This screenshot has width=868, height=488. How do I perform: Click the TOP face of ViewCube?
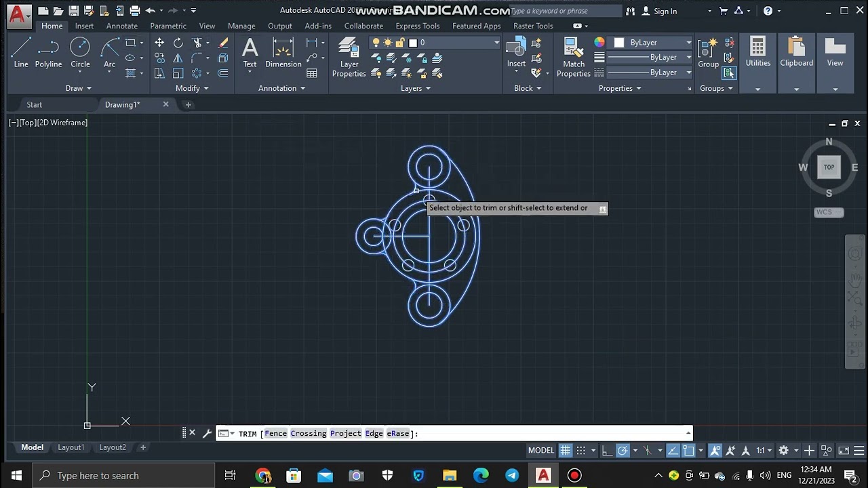(x=829, y=167)
